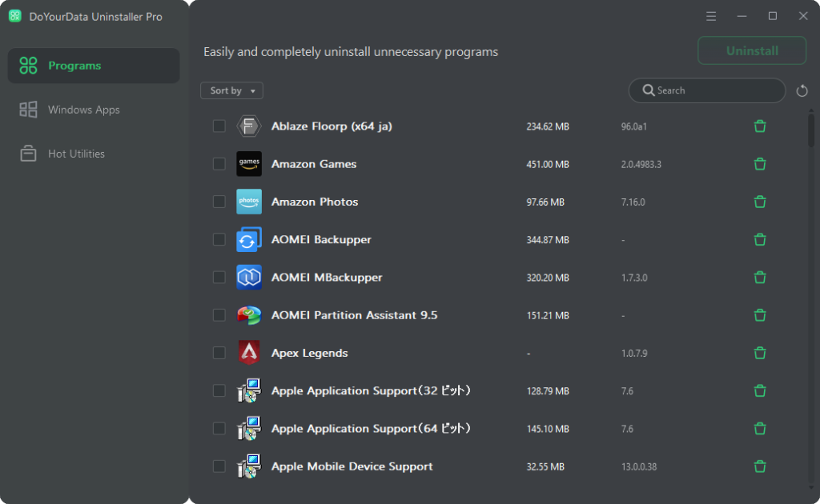Click the DoYourData Uninstaller Pro logo
820x504 pixels.
(15, 16)
